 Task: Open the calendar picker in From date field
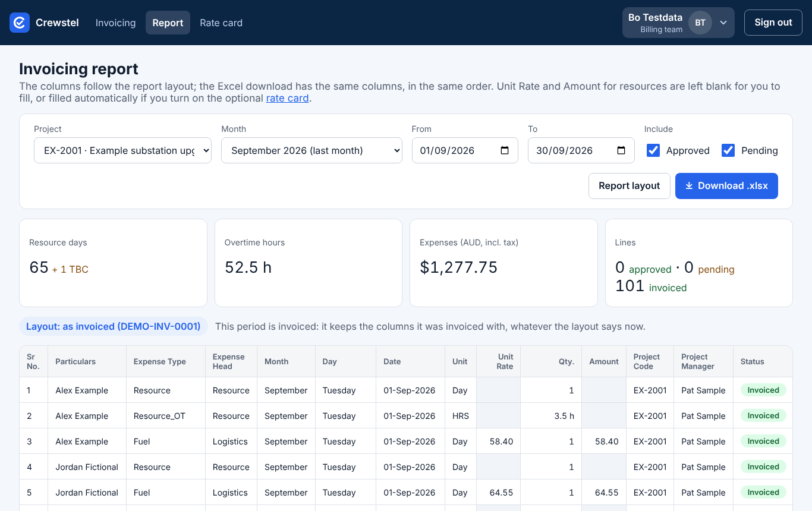pos(505,150)
